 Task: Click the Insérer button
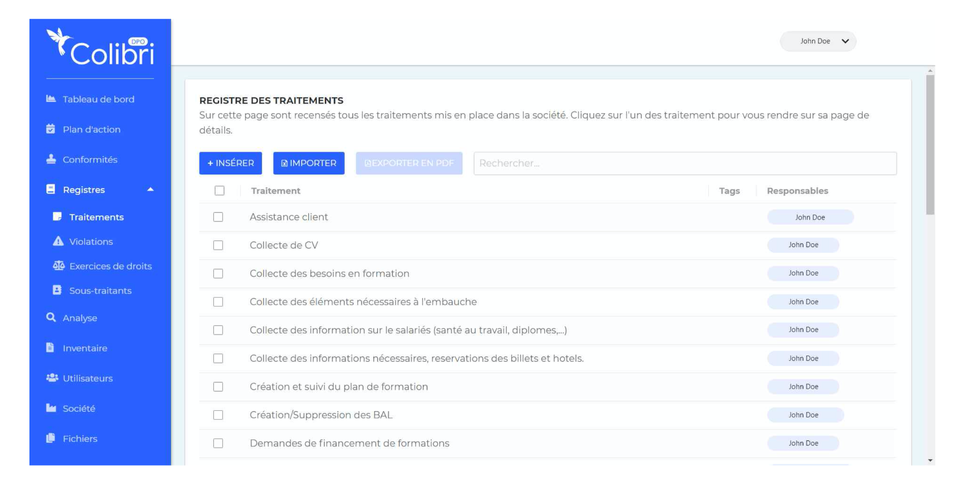click(231, 163)
